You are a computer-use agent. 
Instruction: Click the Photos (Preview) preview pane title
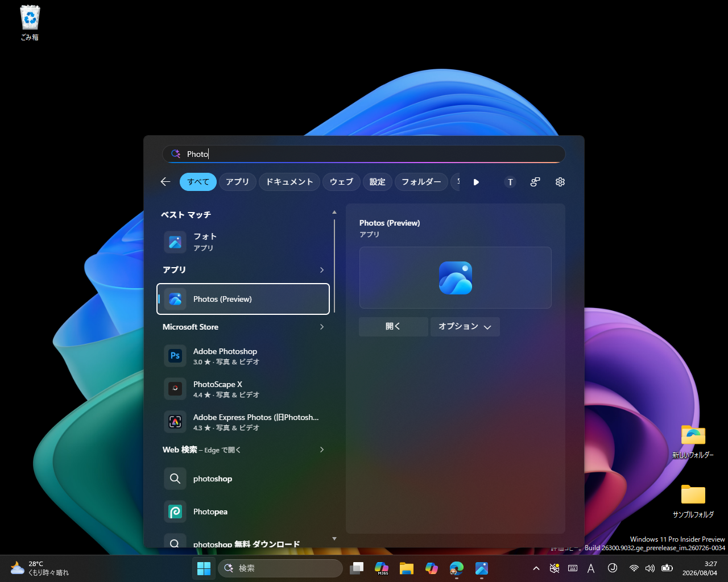click(390, 223)
